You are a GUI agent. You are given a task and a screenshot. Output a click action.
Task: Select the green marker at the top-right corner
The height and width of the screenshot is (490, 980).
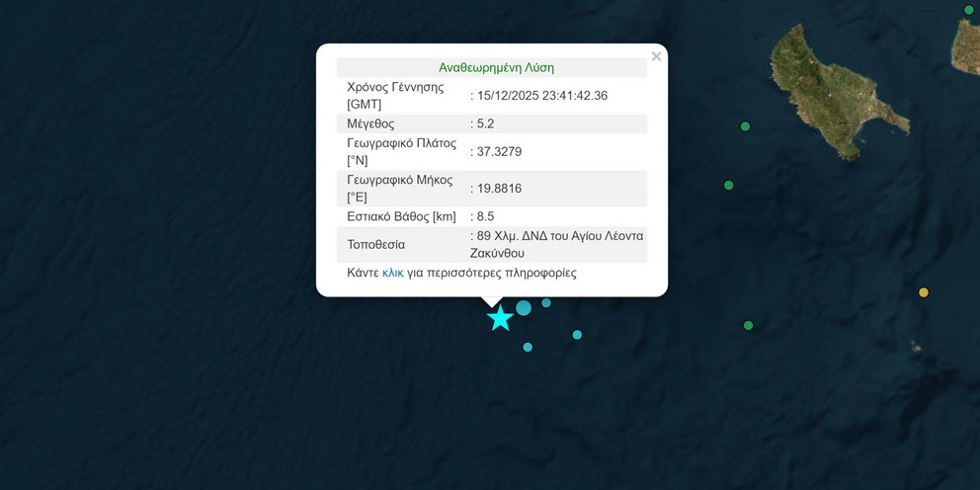[969, 10]
